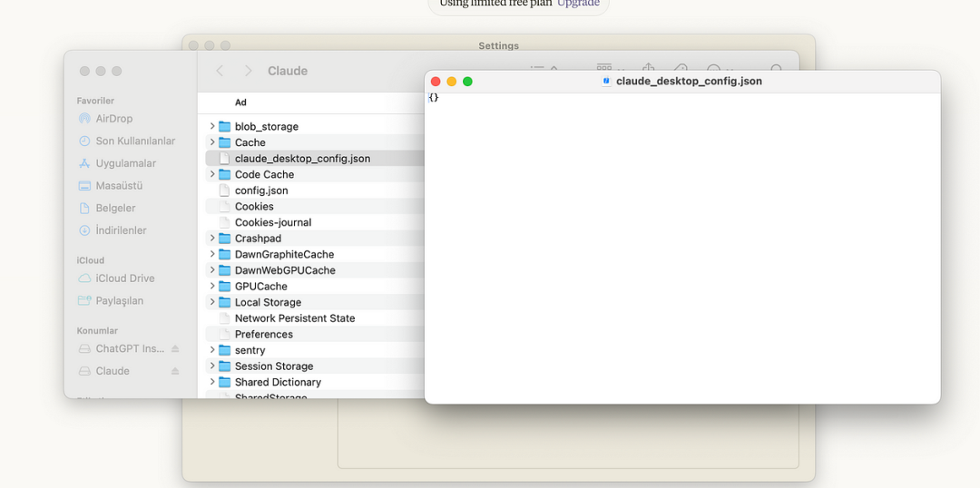The height and width of the screenshot is (488, 980).
Task: Go to Masaüstü in Finder sidebar
Action: point(111,186)
